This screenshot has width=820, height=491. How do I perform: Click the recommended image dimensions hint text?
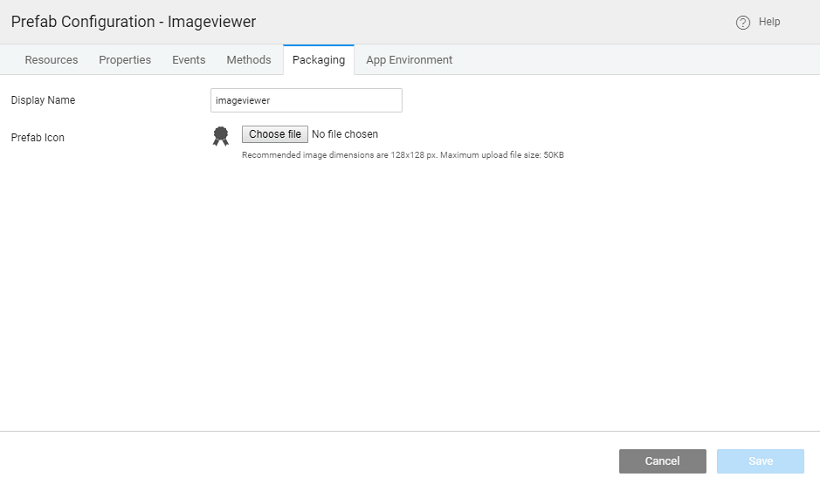coord(402,155)
